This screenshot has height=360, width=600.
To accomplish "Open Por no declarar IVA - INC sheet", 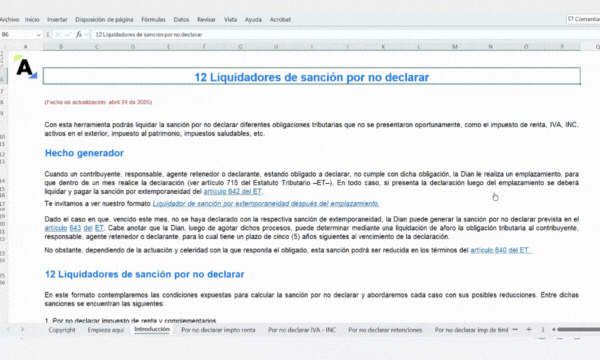I will pyautogui.click(x=302, y=330).
